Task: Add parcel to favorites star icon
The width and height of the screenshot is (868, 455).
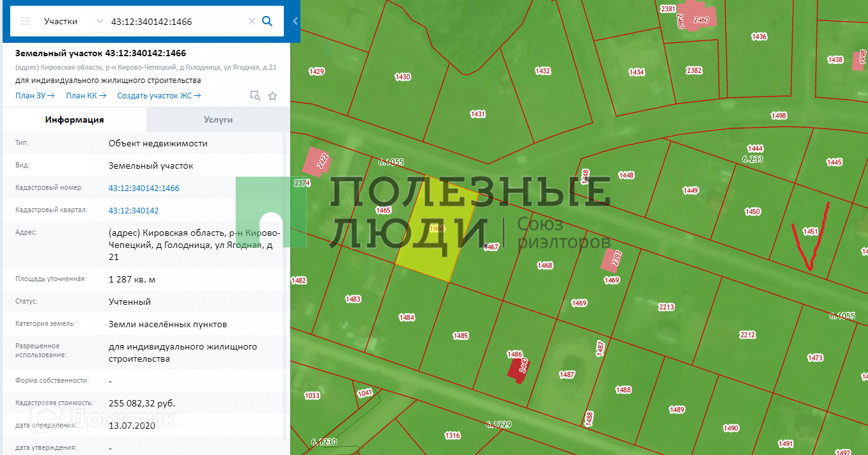Action: click(x=273, y=96)
